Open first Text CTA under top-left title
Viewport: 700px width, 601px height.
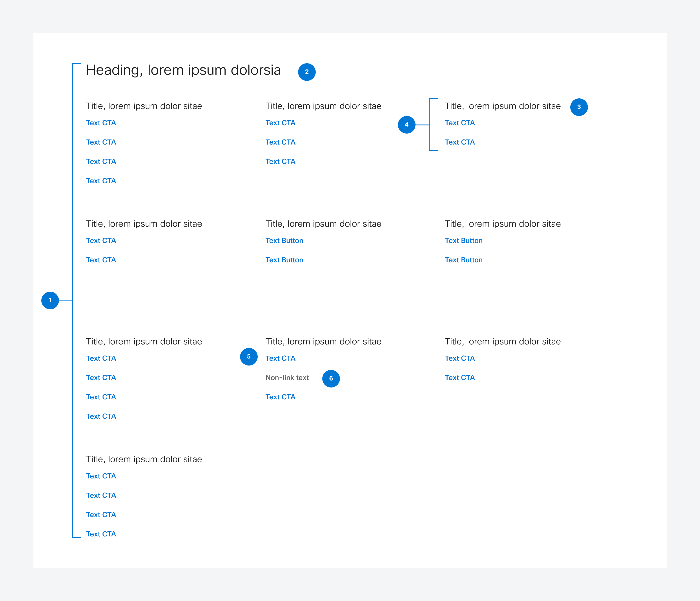click(101, 123)
